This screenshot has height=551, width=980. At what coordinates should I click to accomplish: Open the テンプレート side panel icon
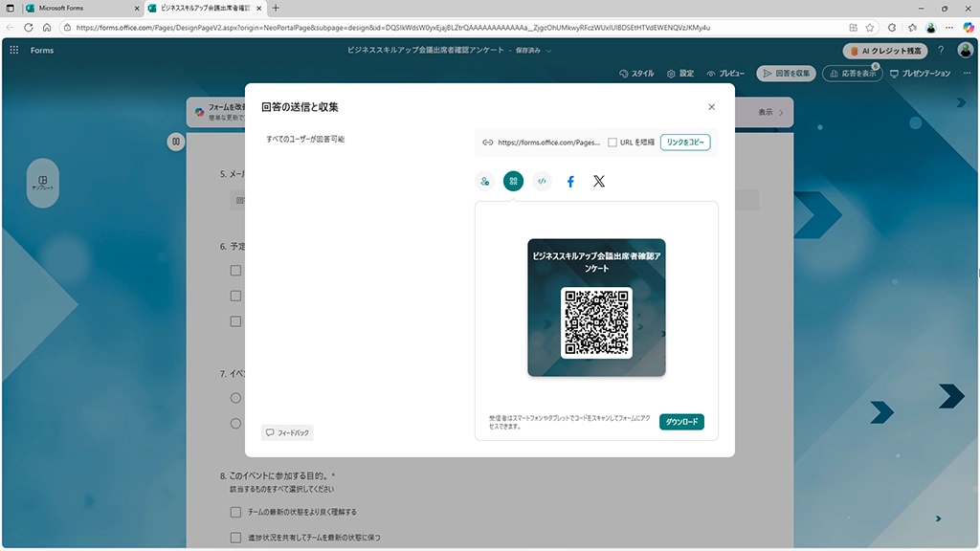coord(43,183)
